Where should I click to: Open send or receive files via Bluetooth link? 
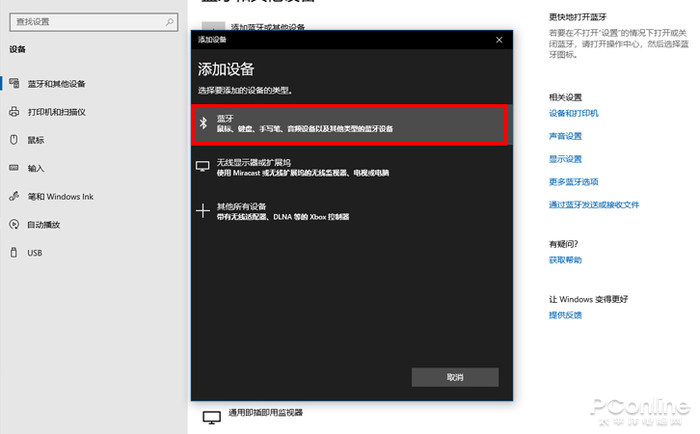[x=594, y=204]
